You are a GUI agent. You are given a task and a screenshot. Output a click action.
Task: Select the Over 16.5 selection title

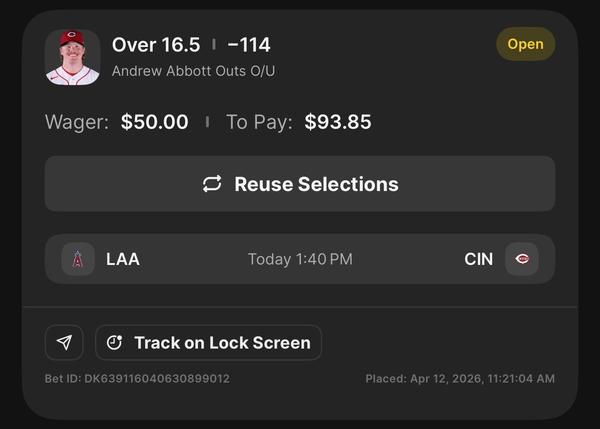point(156,45)
